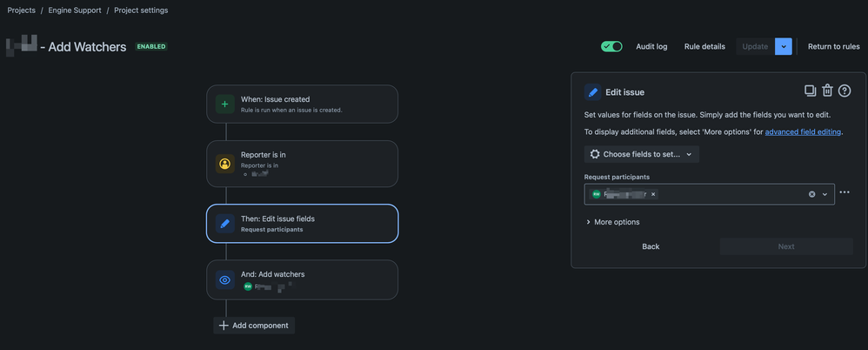This screenshot has width=868, height=350.
Task: Open the Audit log tab
Action: pos(651,46)
